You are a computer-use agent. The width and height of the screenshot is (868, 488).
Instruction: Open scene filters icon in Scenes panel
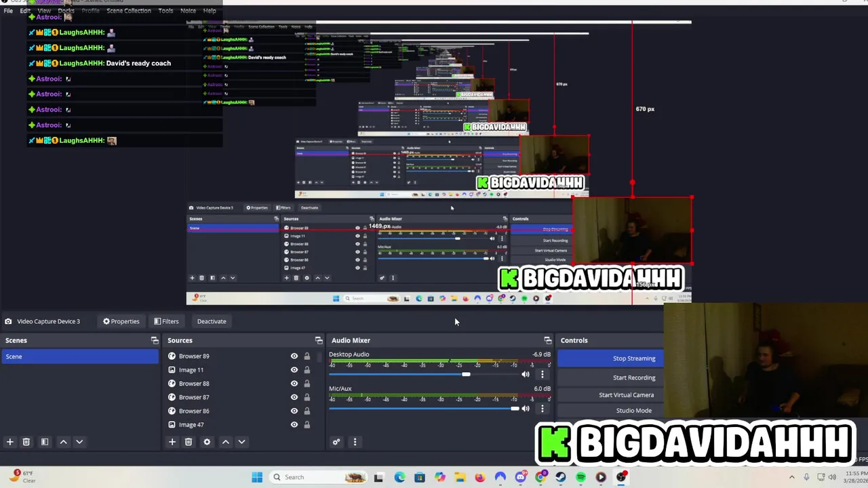[x=45, y=442]
